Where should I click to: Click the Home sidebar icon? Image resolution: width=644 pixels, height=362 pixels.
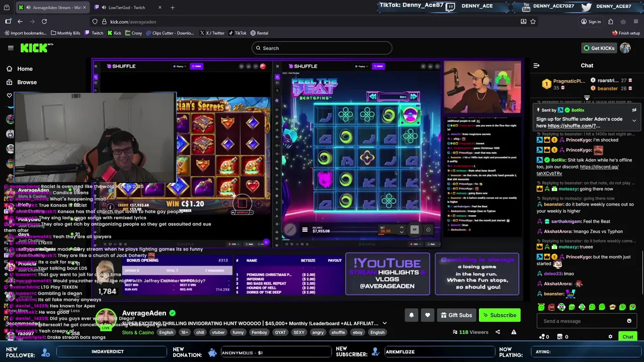point(9,69)
